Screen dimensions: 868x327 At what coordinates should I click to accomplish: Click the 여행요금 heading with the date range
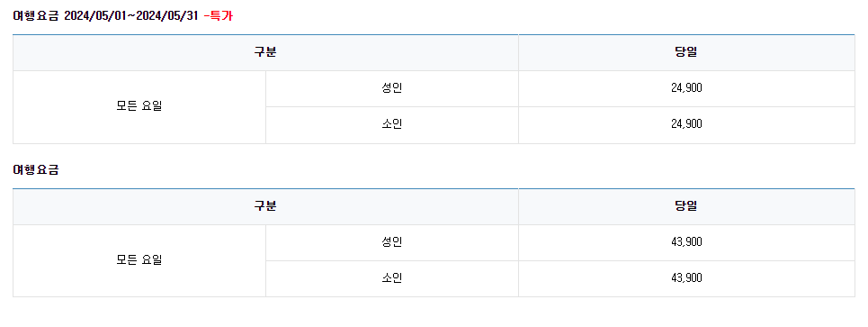(123, 16)
